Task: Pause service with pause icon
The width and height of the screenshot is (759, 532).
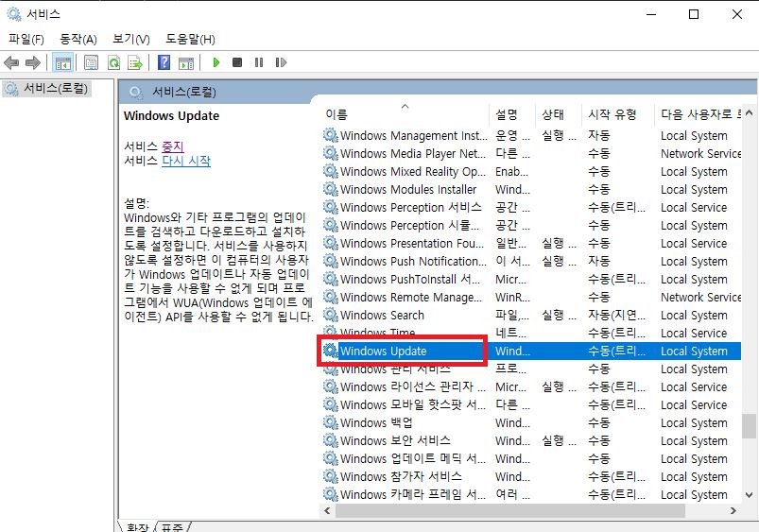Action: (x=259, y=62)
